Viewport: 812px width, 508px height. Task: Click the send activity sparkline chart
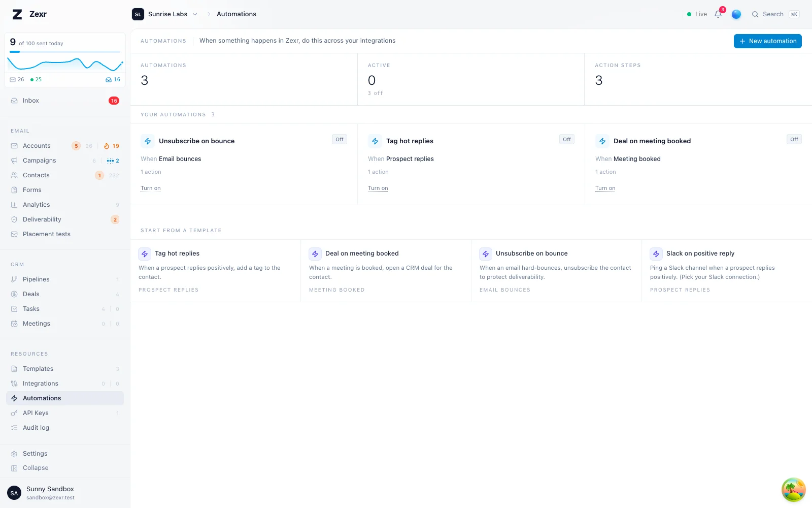click(x=65, y=65)
